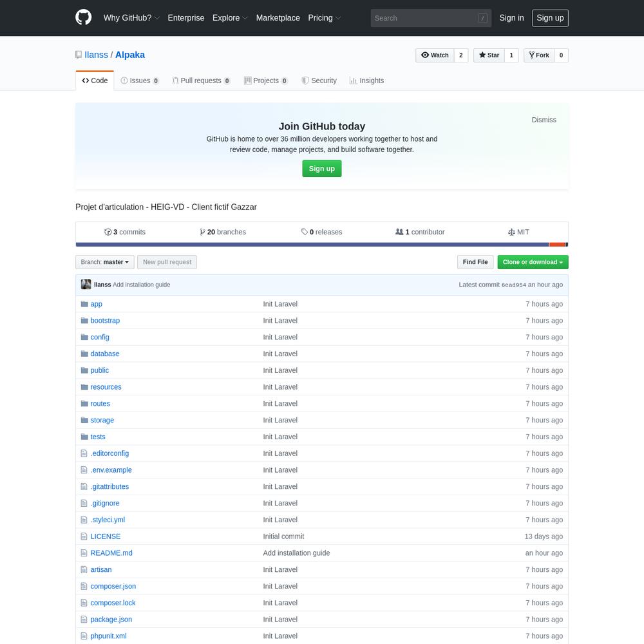Open the GitHub logo home link
Image resolution: width=644 pixels, height=644 pixels.
83,17
